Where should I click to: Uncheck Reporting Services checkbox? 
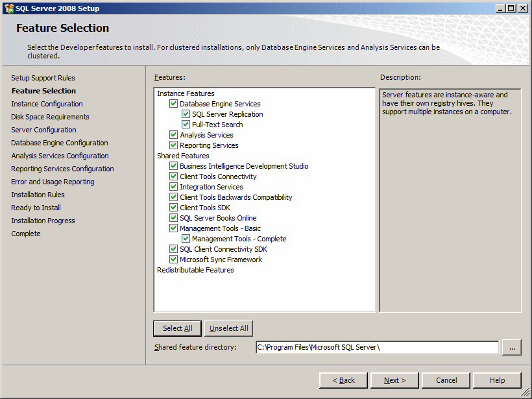tap(173, 145)
